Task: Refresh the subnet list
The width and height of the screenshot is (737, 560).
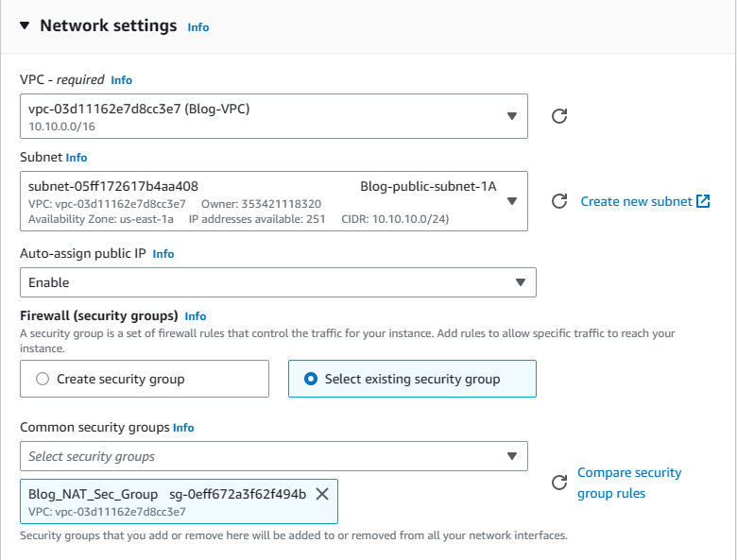Action: pyautogui.click(x=558, y=201)
